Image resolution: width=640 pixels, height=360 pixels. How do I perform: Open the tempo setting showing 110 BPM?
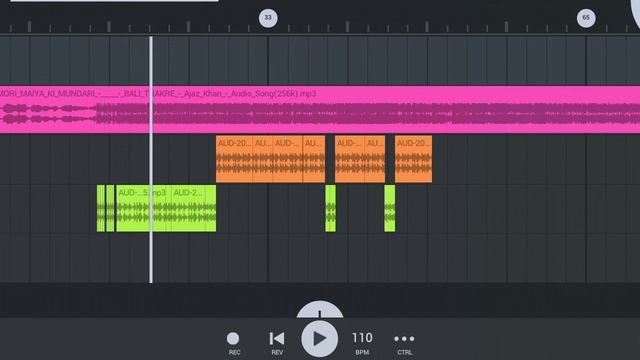pos(362,343)
